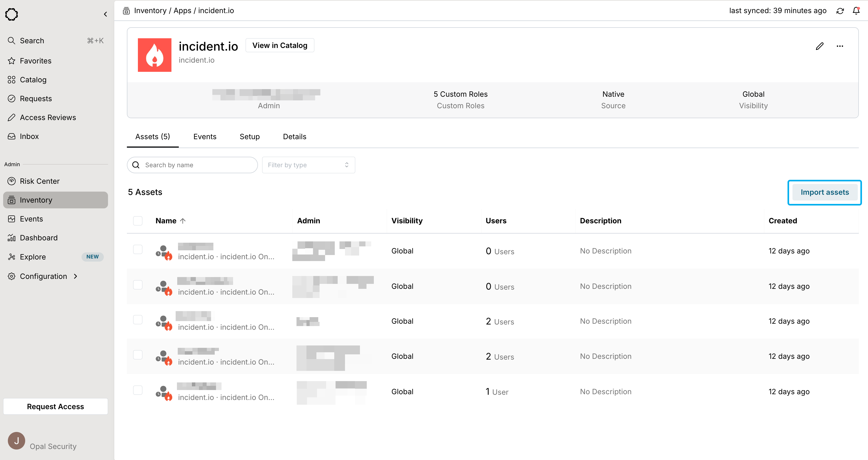This screenshot has width=868, height=460.
Task: Toggle the select-all assets checkbox
Action: [x=137, y=221]
